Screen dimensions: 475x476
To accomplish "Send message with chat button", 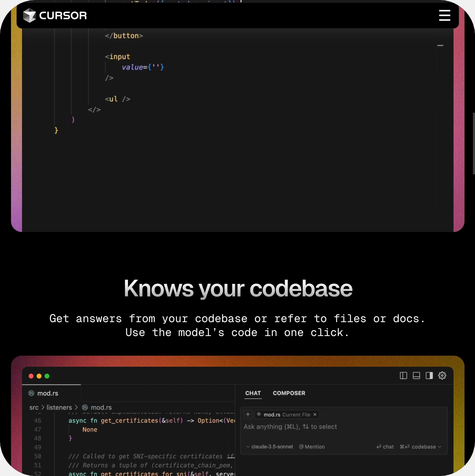I will click(x=385, y=447).
